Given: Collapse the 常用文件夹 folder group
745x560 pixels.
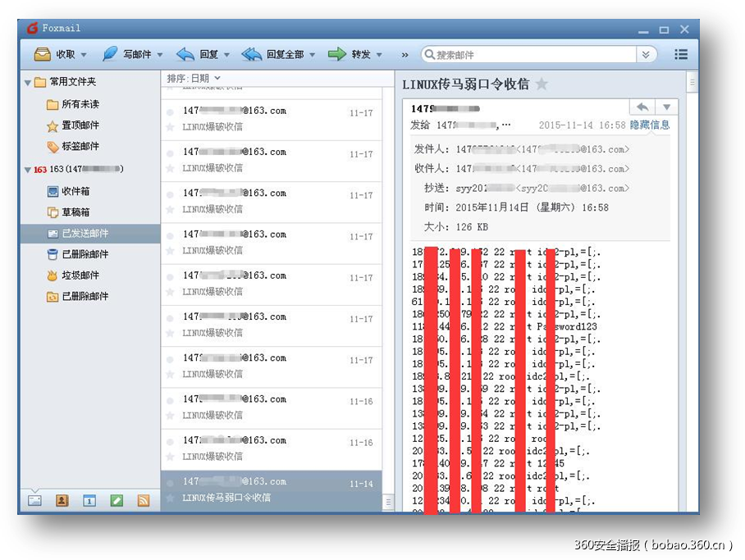Looking at the screenshot, I should (28, 82).
